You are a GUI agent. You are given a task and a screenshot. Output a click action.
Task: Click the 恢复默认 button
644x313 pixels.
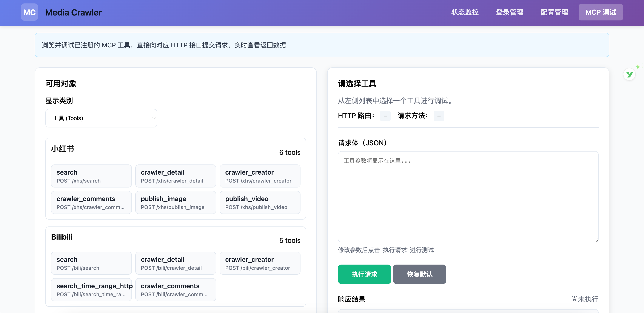(x=419, y=274)
